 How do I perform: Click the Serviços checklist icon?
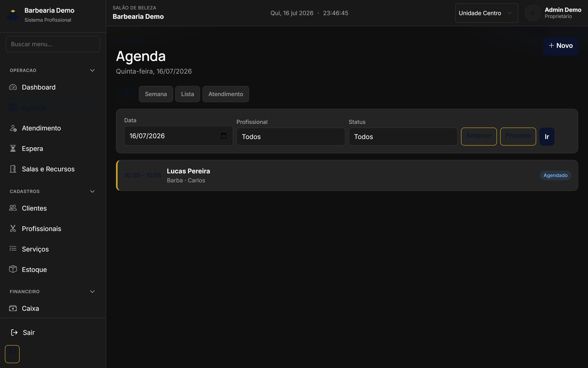click(13, 248)
